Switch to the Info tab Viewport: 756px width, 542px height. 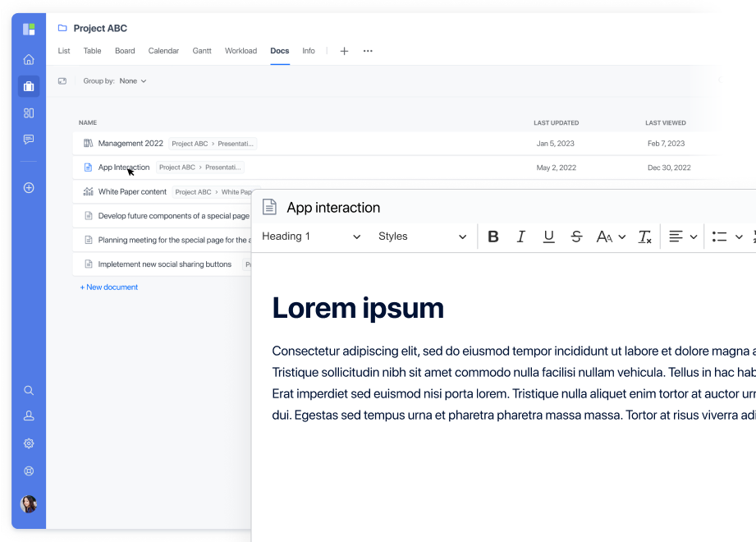point(309,51)
